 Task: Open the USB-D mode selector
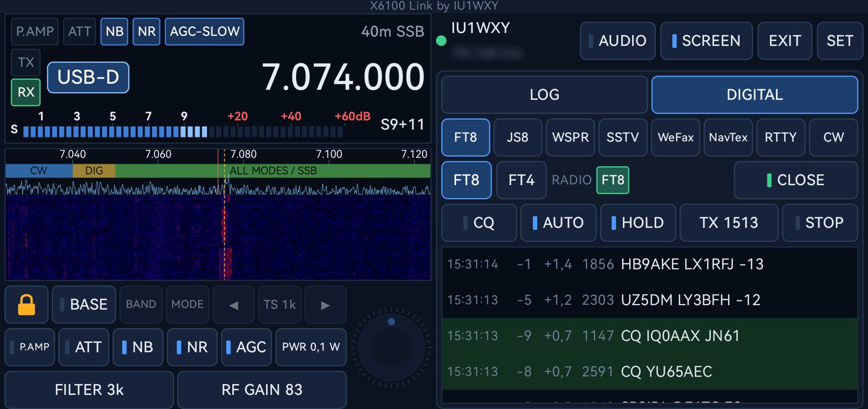(88, 77)
